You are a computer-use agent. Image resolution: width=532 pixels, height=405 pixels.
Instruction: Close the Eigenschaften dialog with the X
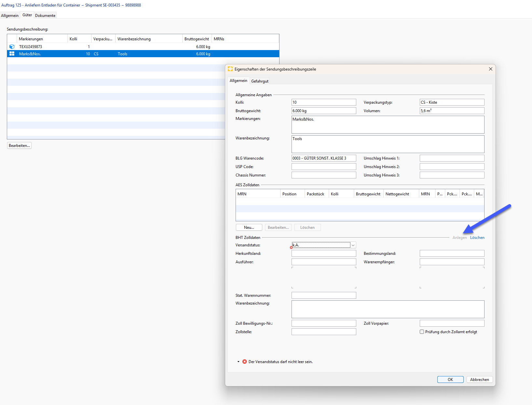490,69
